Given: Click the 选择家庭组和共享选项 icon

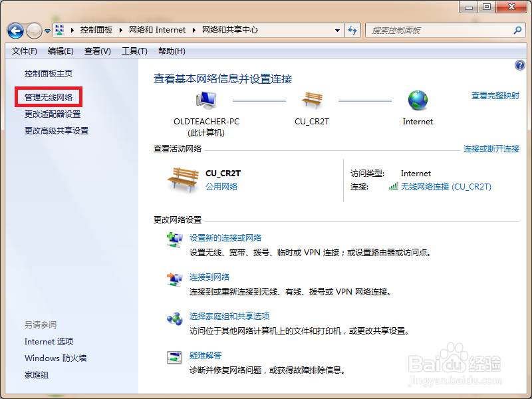Looking at the screenshot, I should coord(174,318).
